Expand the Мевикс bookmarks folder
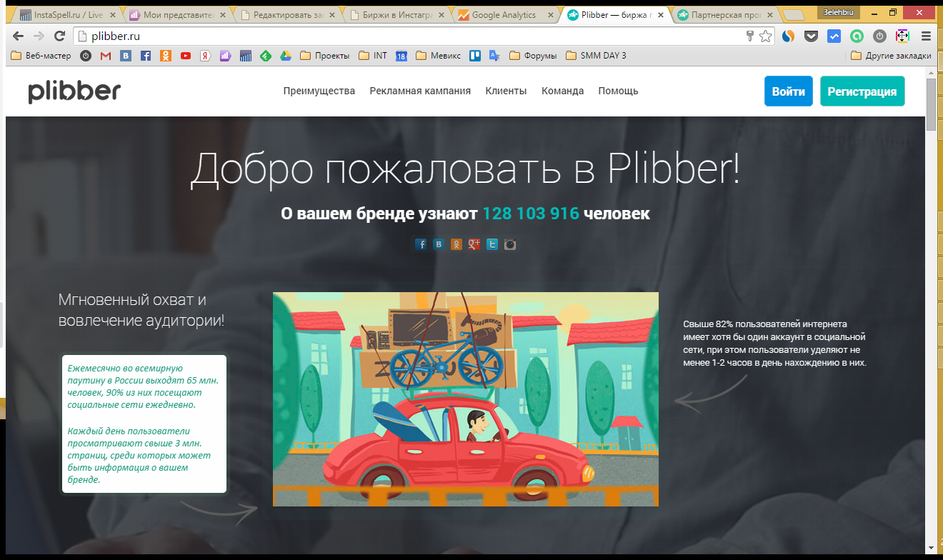Viewport: 943px width, 560px height. click(438, 56)
